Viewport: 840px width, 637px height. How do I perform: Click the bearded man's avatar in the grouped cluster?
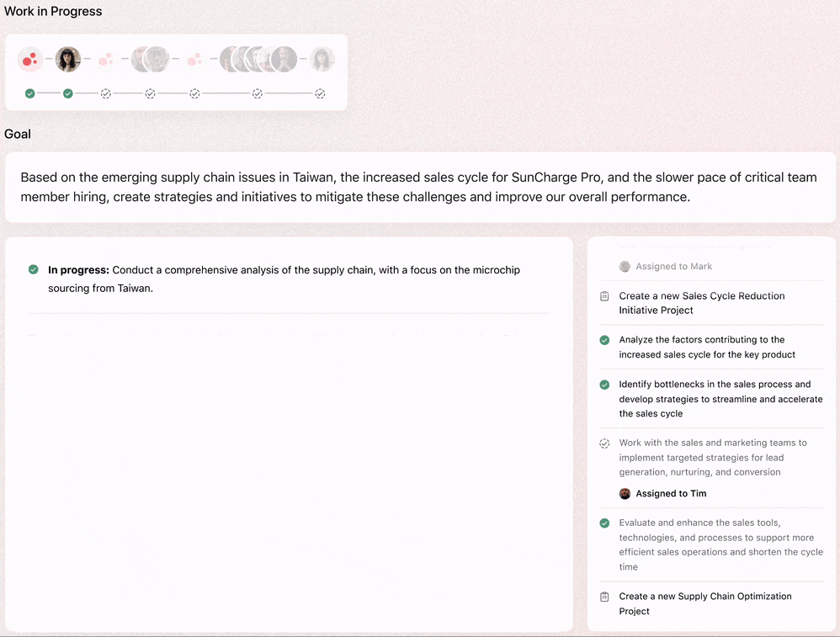coord(284,59)
